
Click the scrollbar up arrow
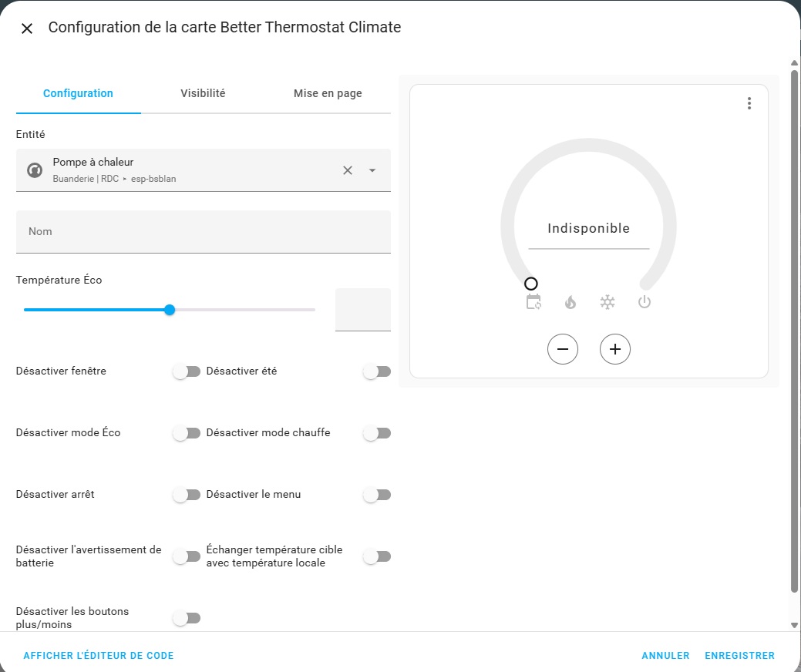(x=794, y=63)
